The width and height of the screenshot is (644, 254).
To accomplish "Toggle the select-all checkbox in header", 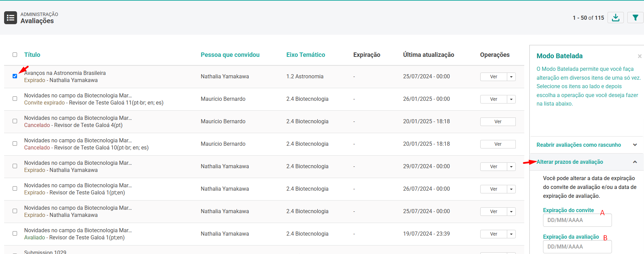I will 15,55.
